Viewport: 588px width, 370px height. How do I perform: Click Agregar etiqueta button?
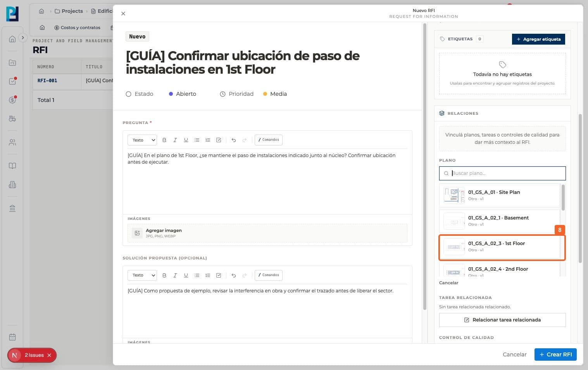point(538,39)
